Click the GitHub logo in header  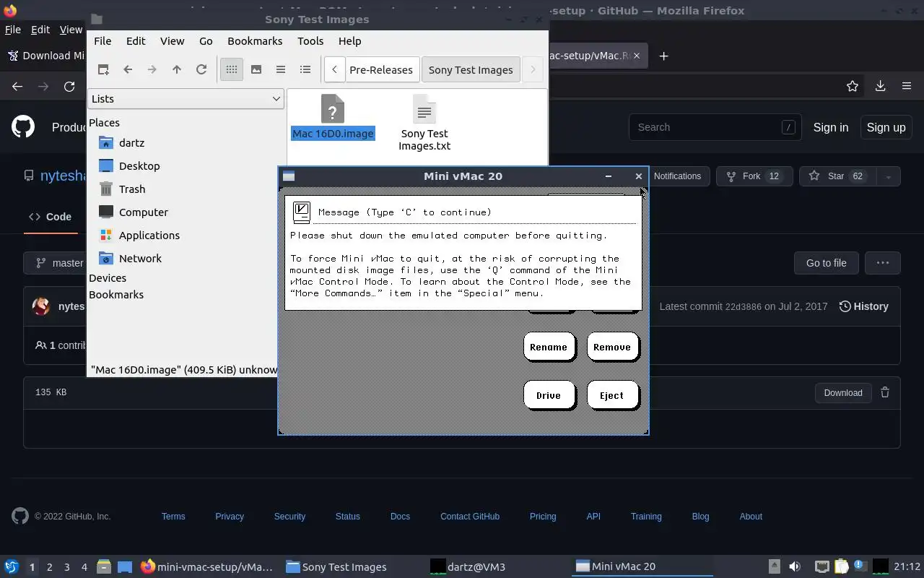23,127
